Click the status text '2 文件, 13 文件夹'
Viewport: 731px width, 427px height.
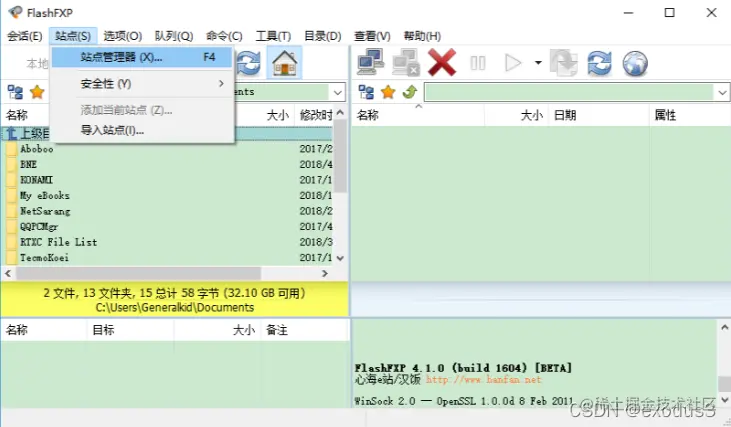click(x=89, y=293)
